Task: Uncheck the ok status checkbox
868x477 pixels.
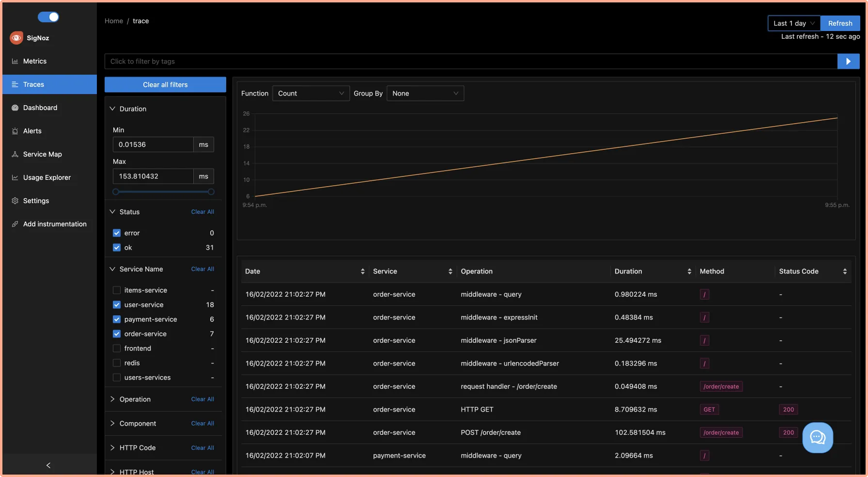Action: (x=117, y=248)
